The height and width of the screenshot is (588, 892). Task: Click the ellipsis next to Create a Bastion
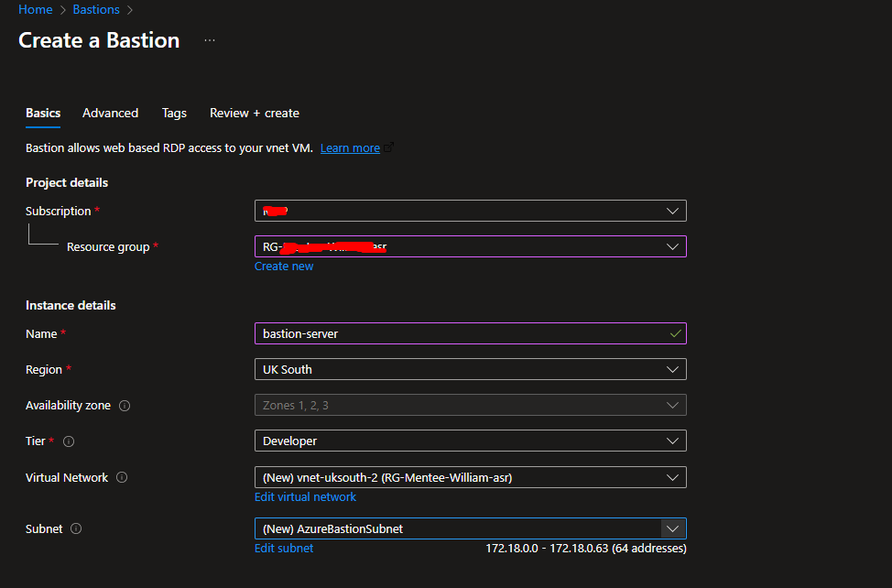(x=210, y=40)
